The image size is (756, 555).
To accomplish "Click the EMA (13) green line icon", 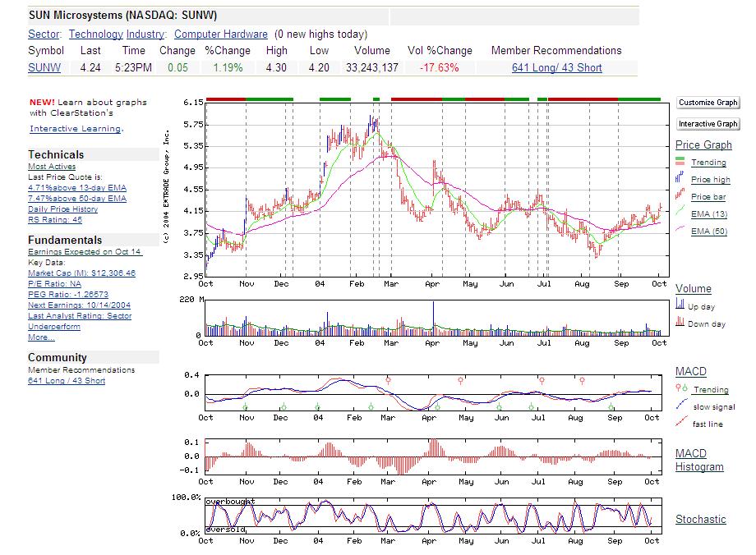I will point(681,213).
